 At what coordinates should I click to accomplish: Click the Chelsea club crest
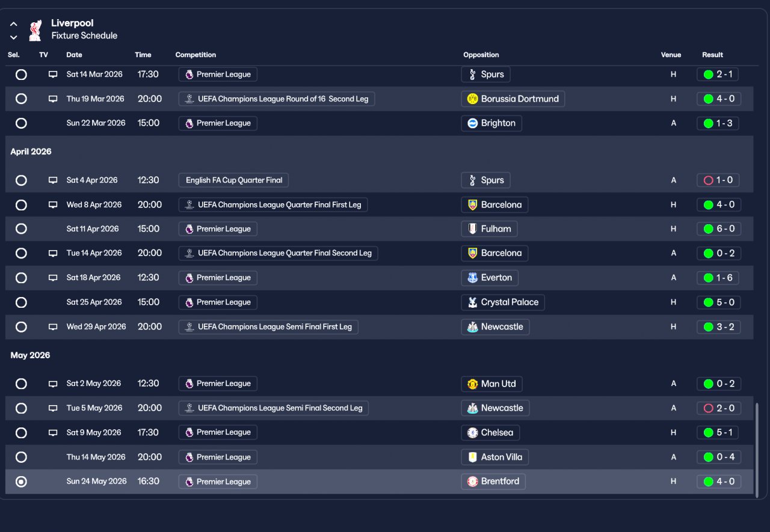473,433
